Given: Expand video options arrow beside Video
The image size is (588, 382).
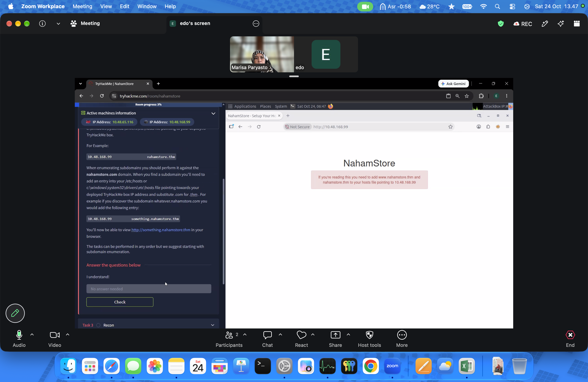Looking at the screenshot, I should [67, 335].
